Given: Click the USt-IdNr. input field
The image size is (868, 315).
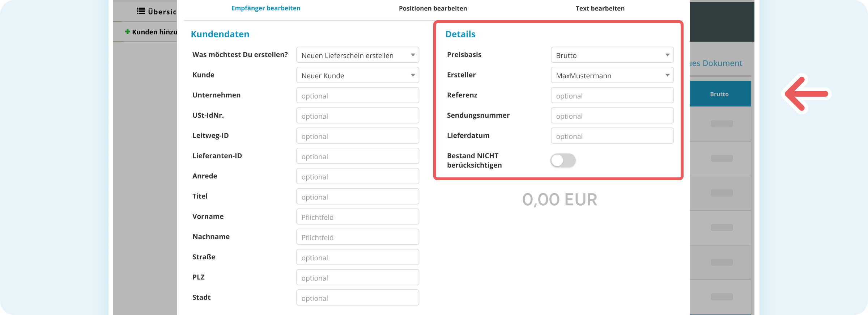Looking at the screenshot, I should pos(358,116).
